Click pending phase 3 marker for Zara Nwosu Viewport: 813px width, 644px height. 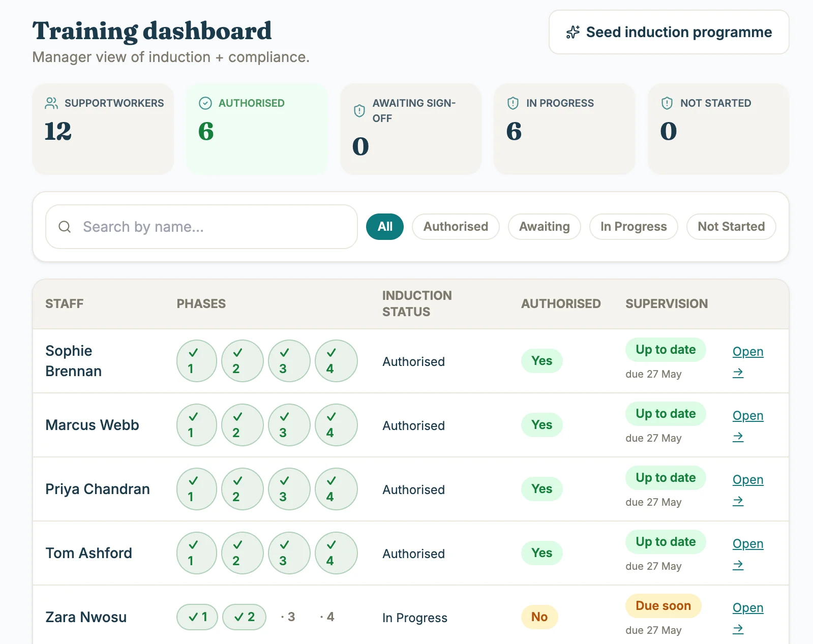point(288,617)
